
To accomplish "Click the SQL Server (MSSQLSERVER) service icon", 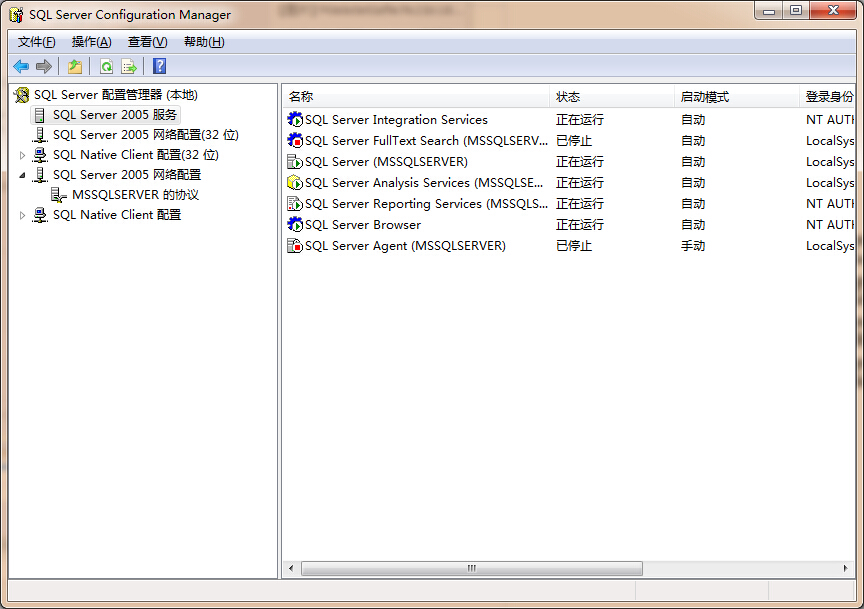I will point(295,161).
